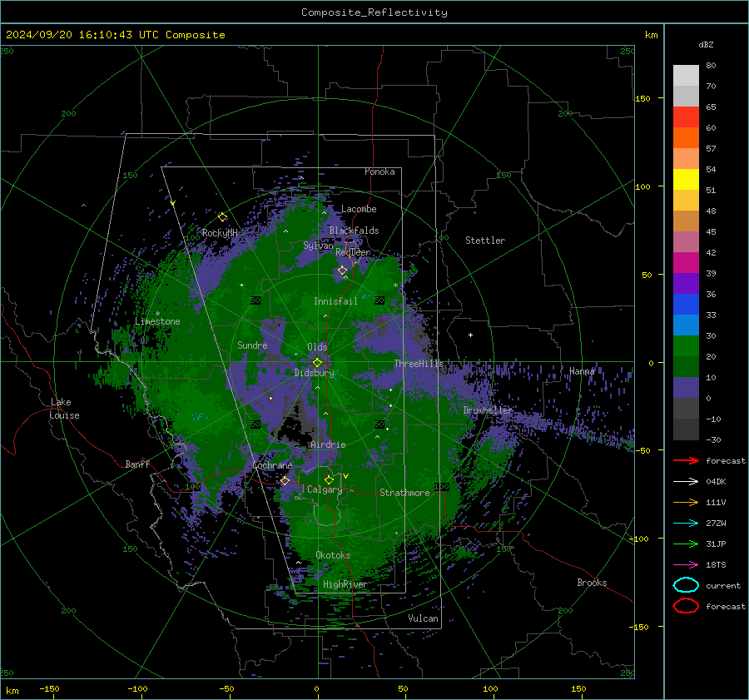Screen dimensions: 749x700
Task: Select the Drumheller label
Action: [488, 410]
